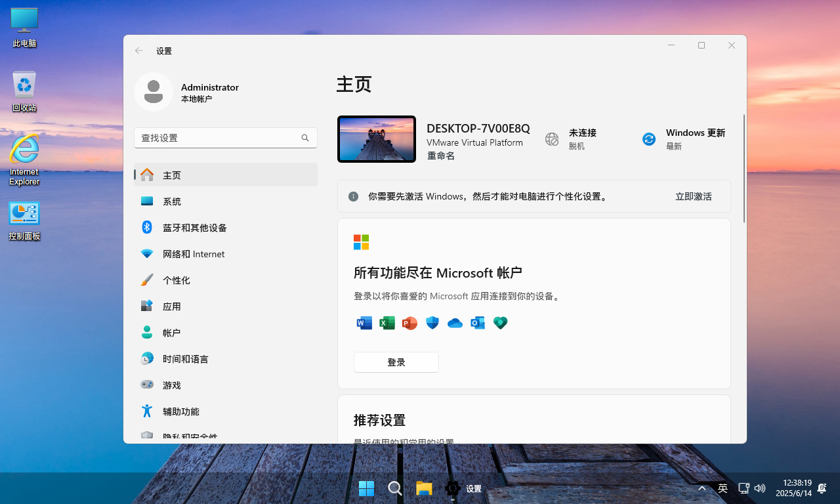Image resolution: width=840 pixels, height=504 pixels.
Task: Open the Windows Start button
Action: tap(366, 488)
